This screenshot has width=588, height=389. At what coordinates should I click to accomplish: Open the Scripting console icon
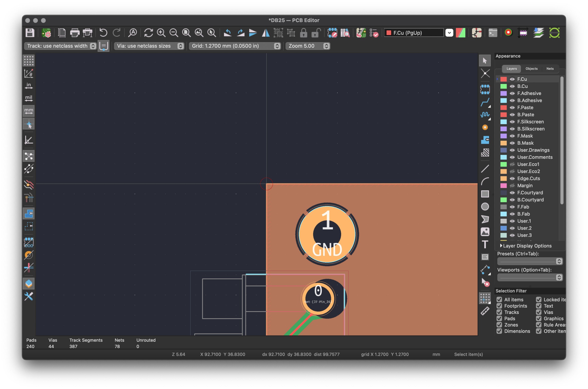[x=493, y=33]
